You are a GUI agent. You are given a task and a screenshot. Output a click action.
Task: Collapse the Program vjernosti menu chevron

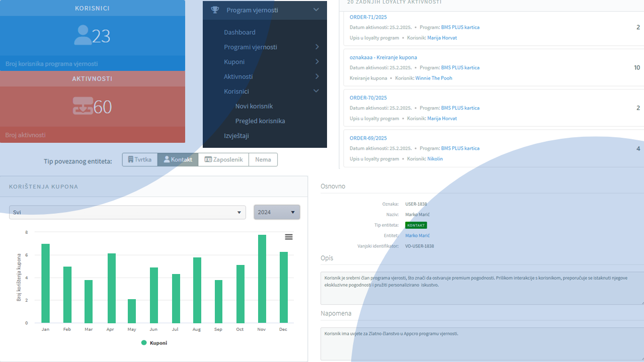[x=316, y=10]
